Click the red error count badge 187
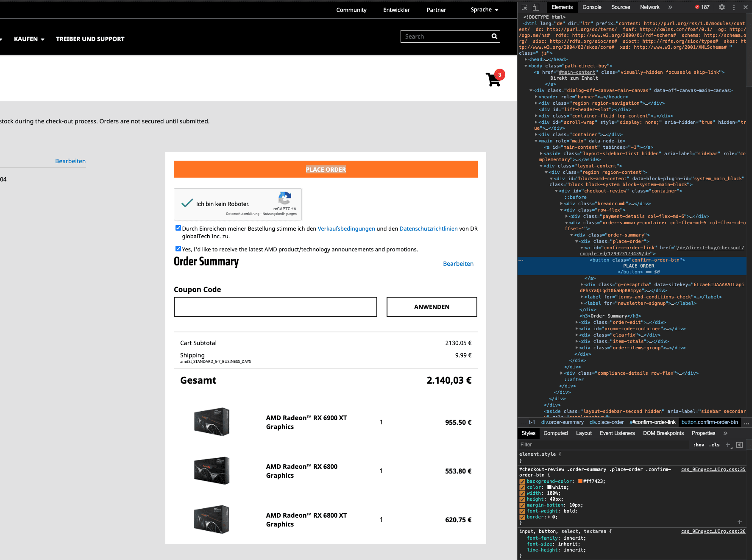 coord(702,7)
